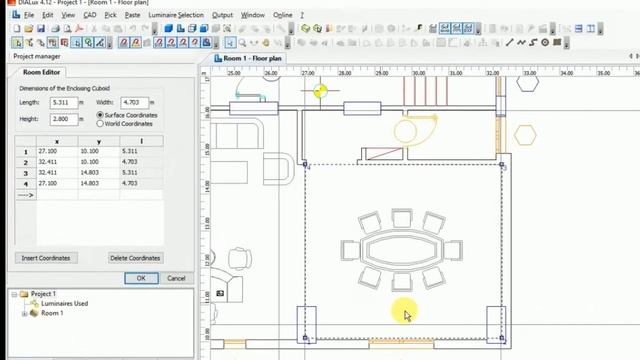Click the red PDF export icon
The width and height of the screenshot is (640, 360).
80,29
